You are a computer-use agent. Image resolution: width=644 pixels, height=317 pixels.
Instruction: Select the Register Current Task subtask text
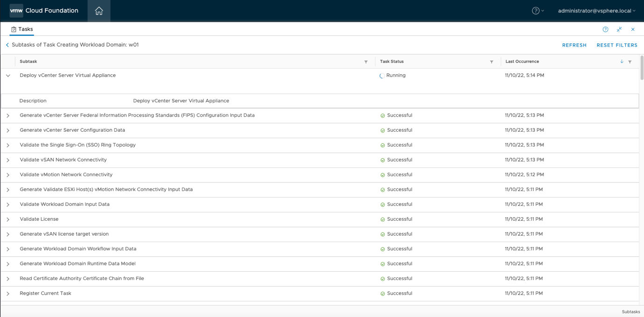coord(45,293)
